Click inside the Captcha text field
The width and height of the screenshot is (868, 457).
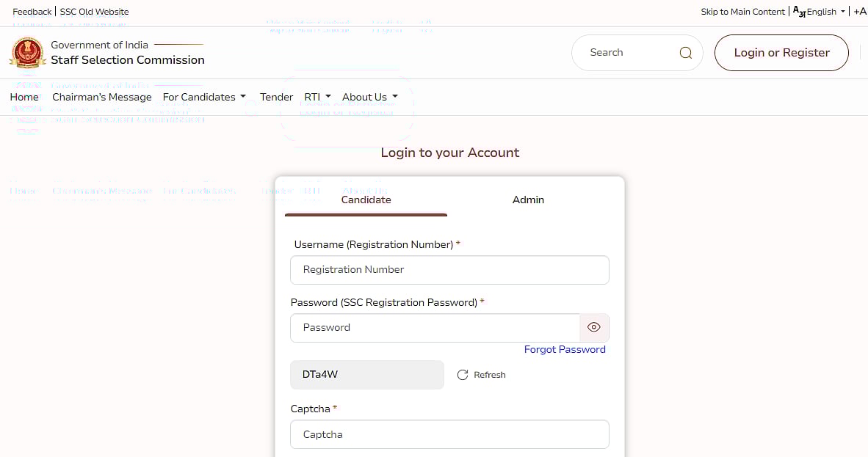(x=449, y=434)
